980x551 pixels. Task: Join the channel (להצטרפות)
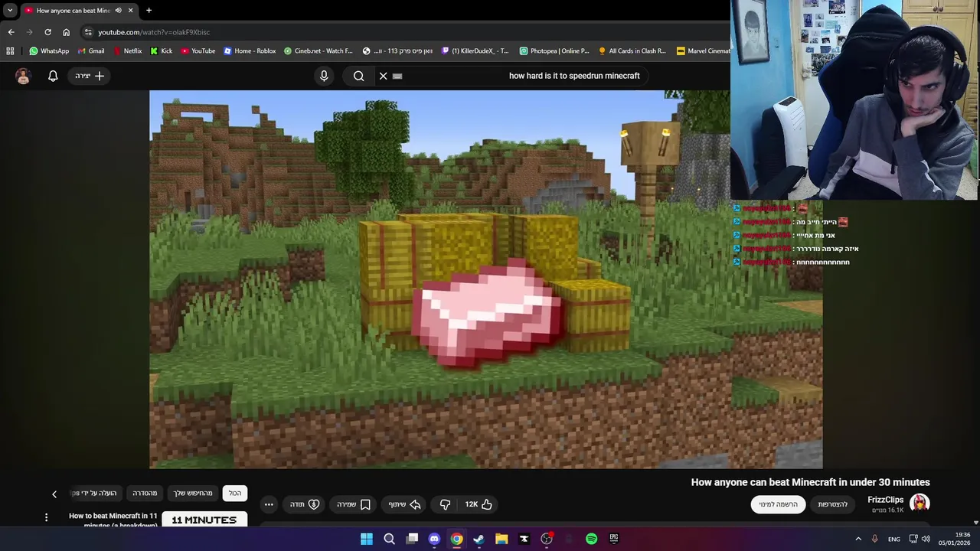point(833,504)
